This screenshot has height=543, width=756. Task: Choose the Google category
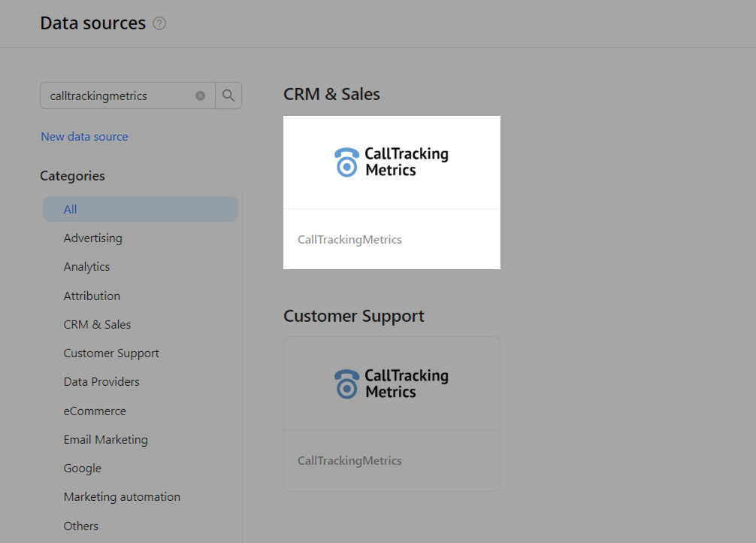click(82, 468)
